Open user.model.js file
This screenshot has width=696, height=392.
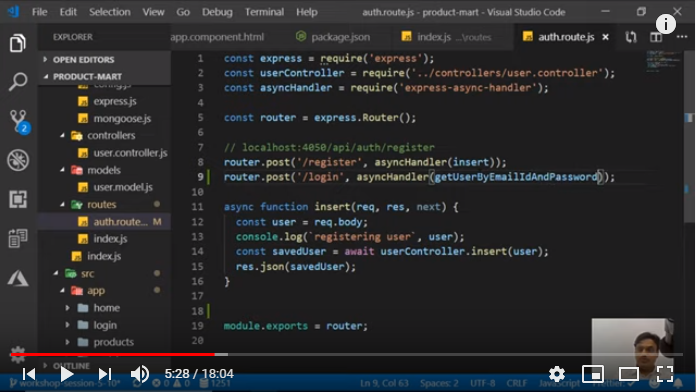(x=123, y=187)
